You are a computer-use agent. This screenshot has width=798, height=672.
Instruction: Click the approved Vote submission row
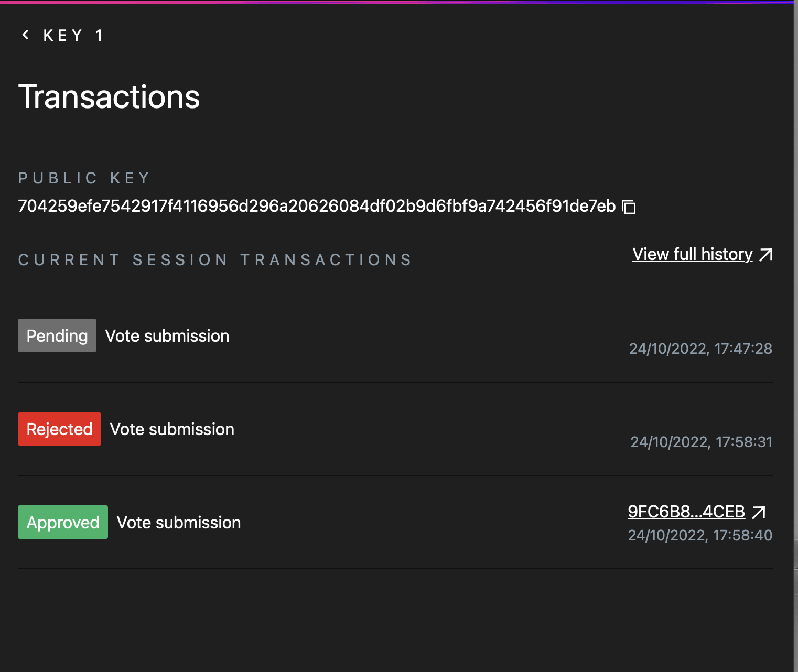178,522
